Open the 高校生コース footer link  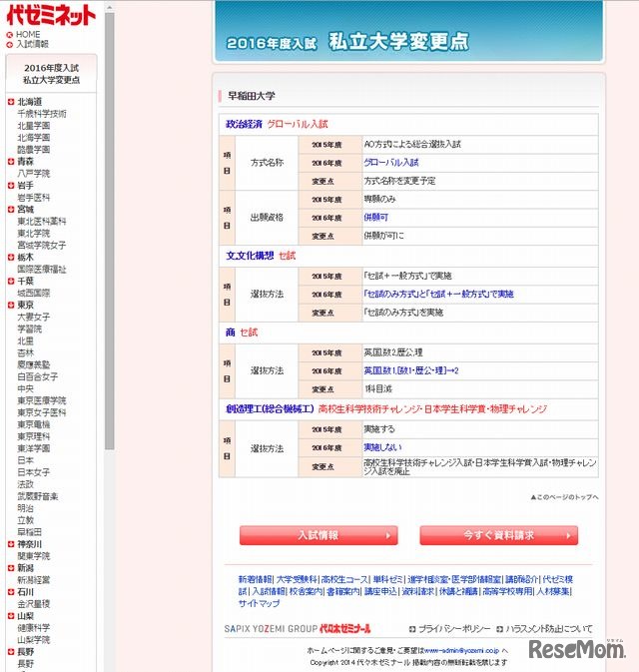344,579
